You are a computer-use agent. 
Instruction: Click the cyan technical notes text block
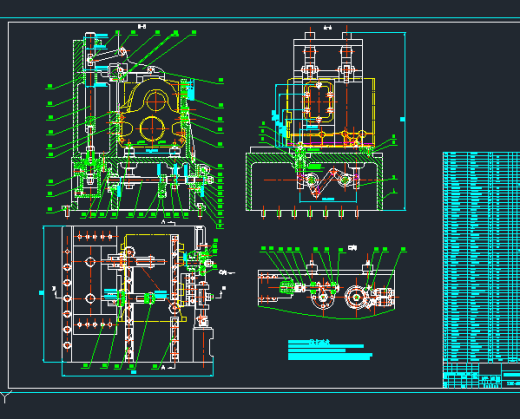coord(329,350)
